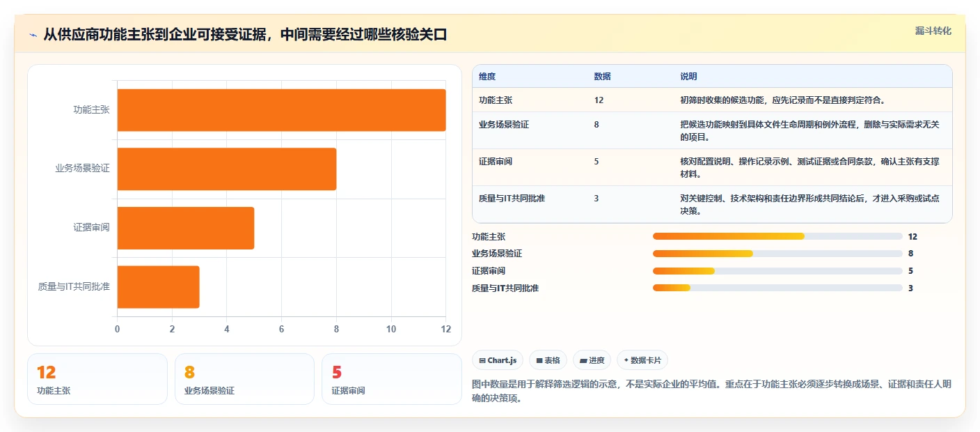Click the 质量与IT共同批准 progress bar

(x=777, y=288)
